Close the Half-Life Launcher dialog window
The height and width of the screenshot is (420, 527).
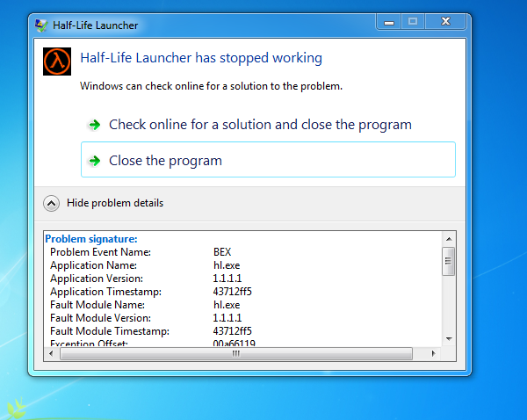445,22
